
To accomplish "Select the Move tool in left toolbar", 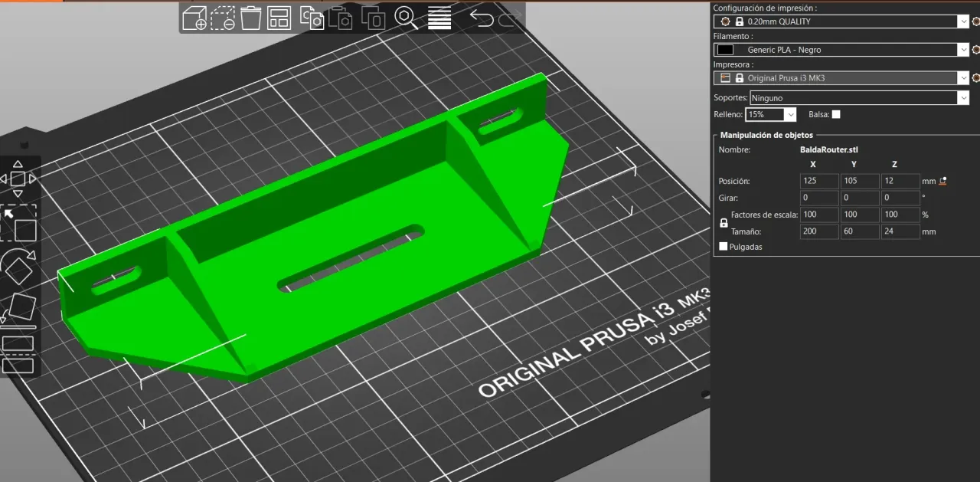I will [x=18, y=179].
